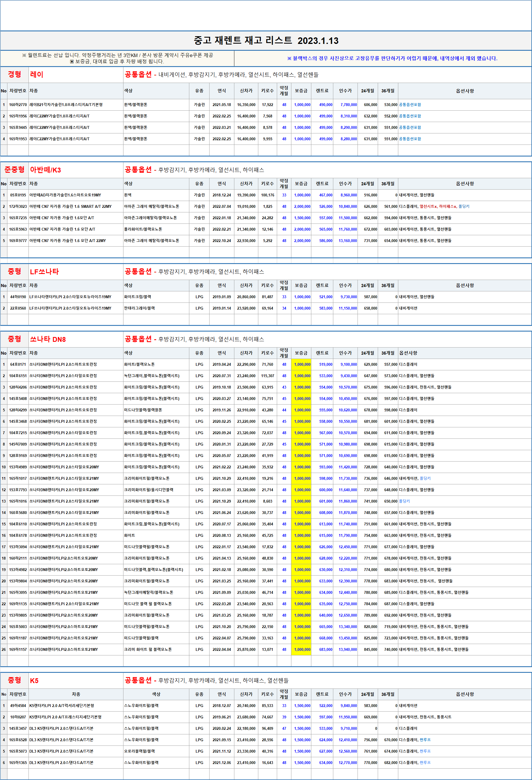Click color '폴라화이트/블랙모노톤'
The image size is (532, 780).
click(143, 229)
